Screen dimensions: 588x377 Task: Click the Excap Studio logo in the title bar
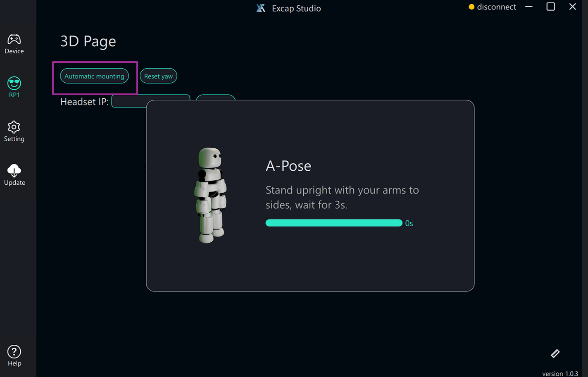pos(261,8)
